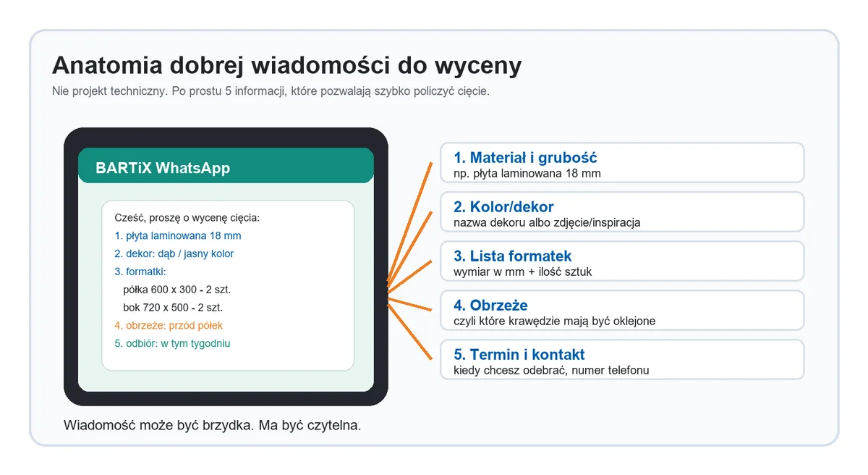Click the card title "3. Lista formatek"
This screenshot has height=475, width=868.
coord(513,256)
